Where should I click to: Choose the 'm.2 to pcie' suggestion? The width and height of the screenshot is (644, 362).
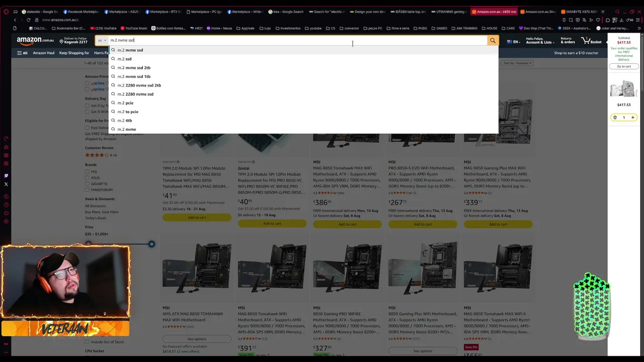(303, 112)
